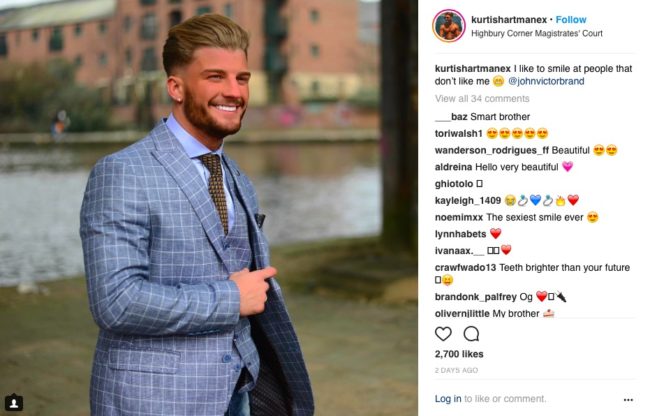The width and height of the screenshot is (650, 416).
Task: Open the 2,700 likes list
Action: 459,354
